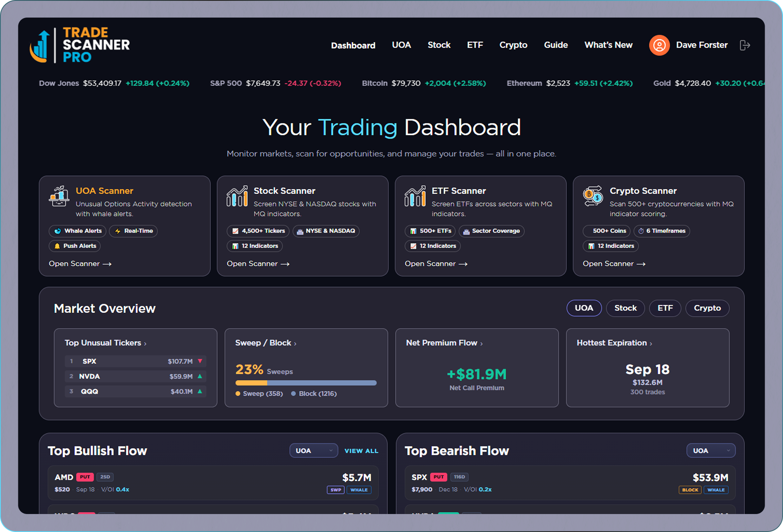783x532 pixels.
Task: Click the 500+ Coins badge
Action: [x=606, y=231]
